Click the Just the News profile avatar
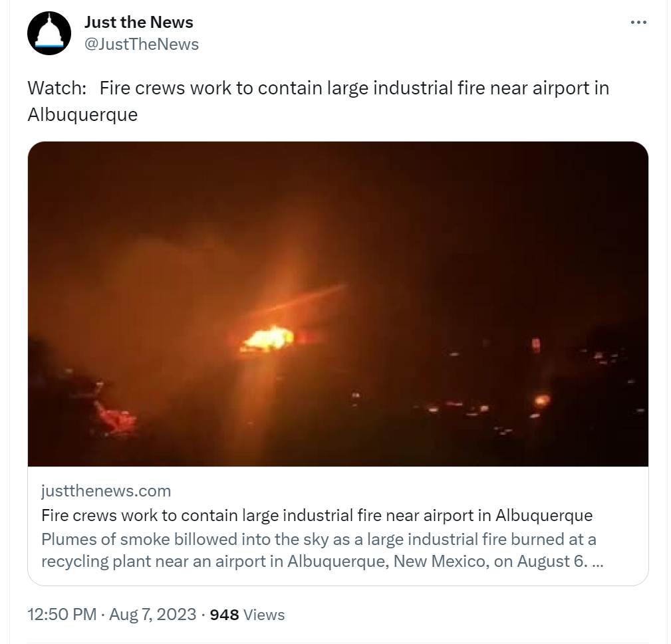This screenshot has height=644, width=671. click(x=49, y=33)
